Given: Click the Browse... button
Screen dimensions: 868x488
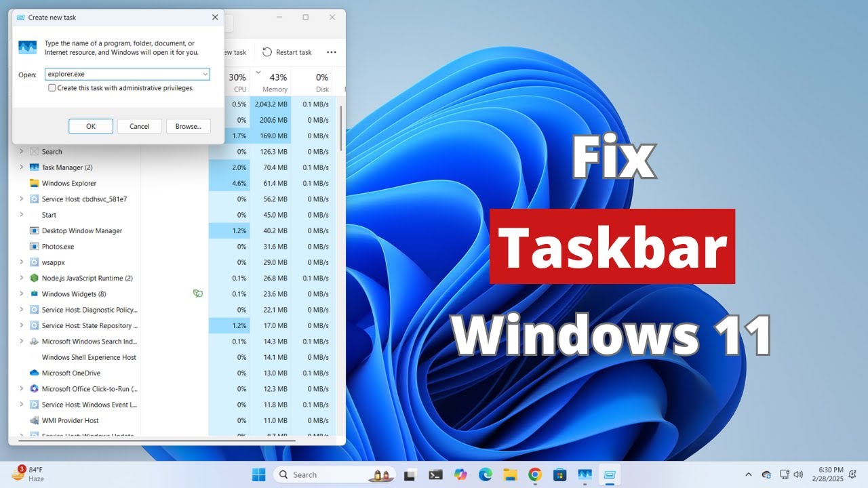Looking at the screenshot, I should click(x=188, y=126).
